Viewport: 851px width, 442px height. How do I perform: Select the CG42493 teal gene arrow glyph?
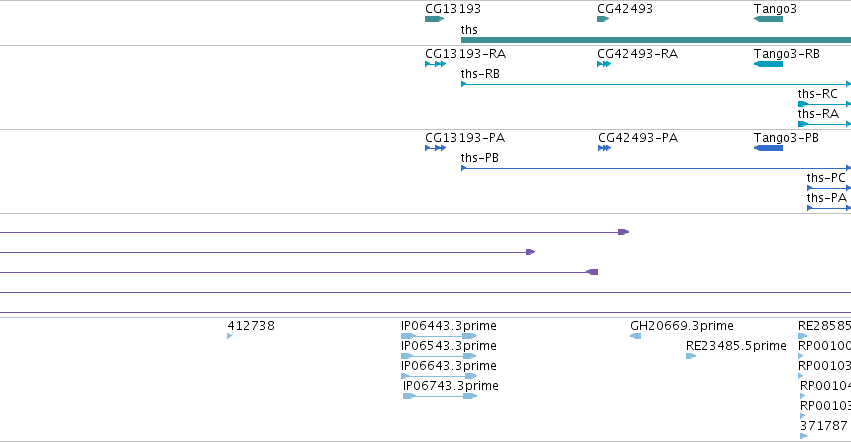coord(603,19)
